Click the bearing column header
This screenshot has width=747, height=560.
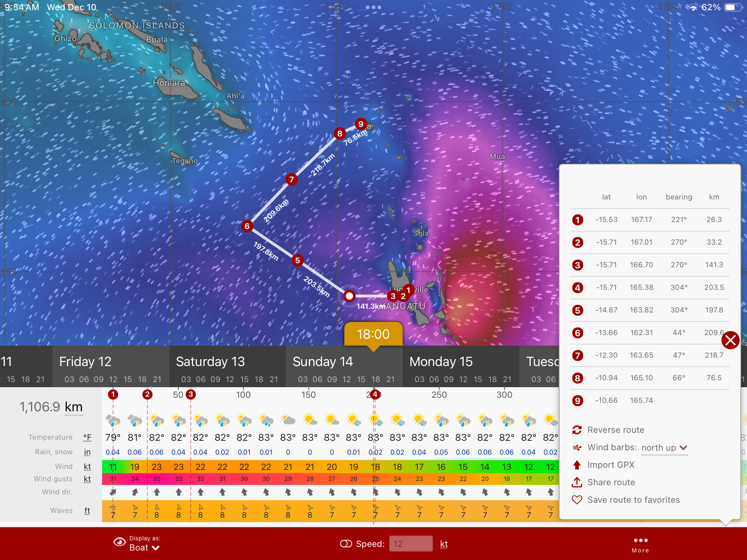point(679,197)
